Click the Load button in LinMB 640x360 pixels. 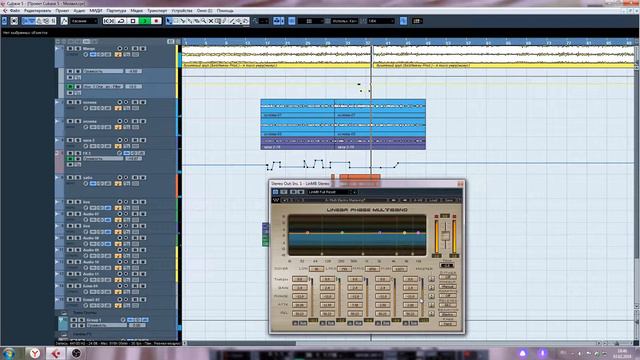tap(433, 200)
